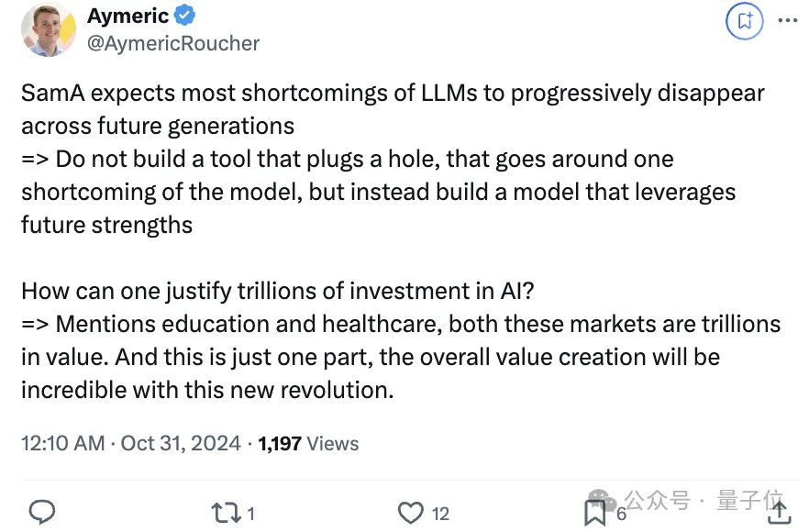Click the reply speech bubble icon
The image size is (809, 532).
point(42,512)
